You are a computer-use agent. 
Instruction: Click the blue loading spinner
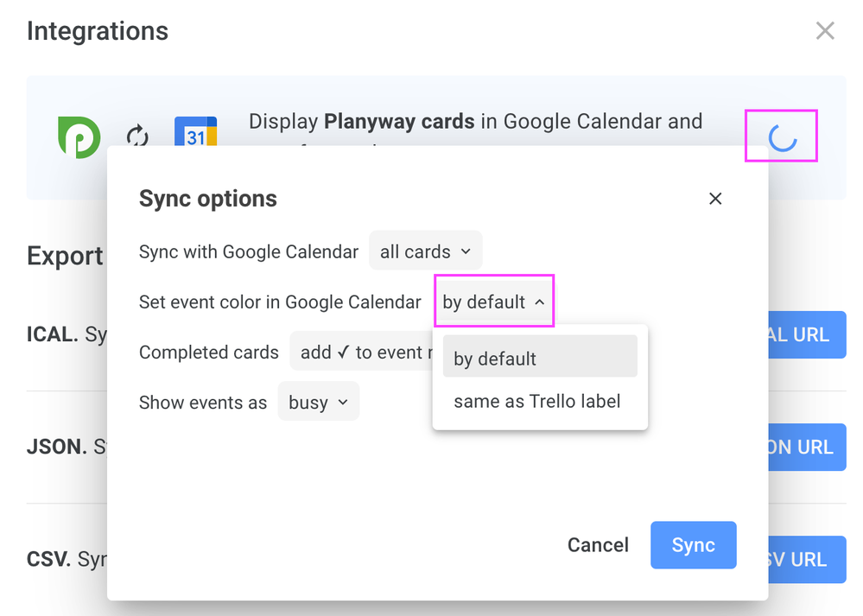point(782,137)
